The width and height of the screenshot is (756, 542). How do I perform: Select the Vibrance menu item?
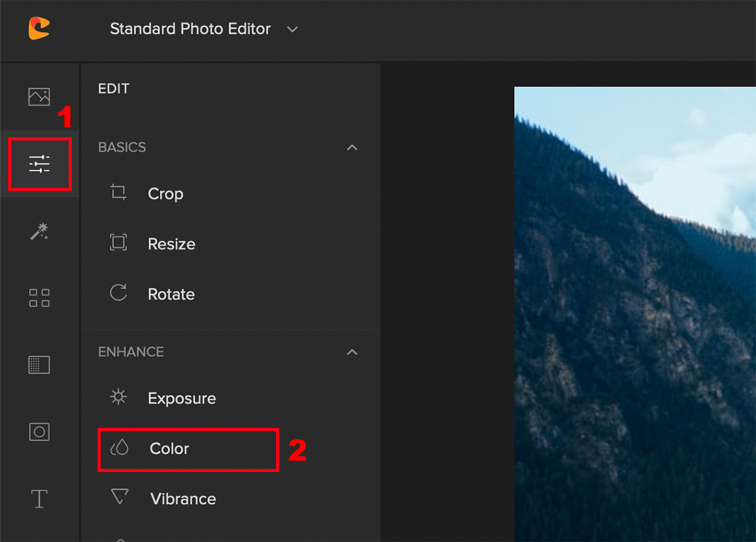(183, 499)
